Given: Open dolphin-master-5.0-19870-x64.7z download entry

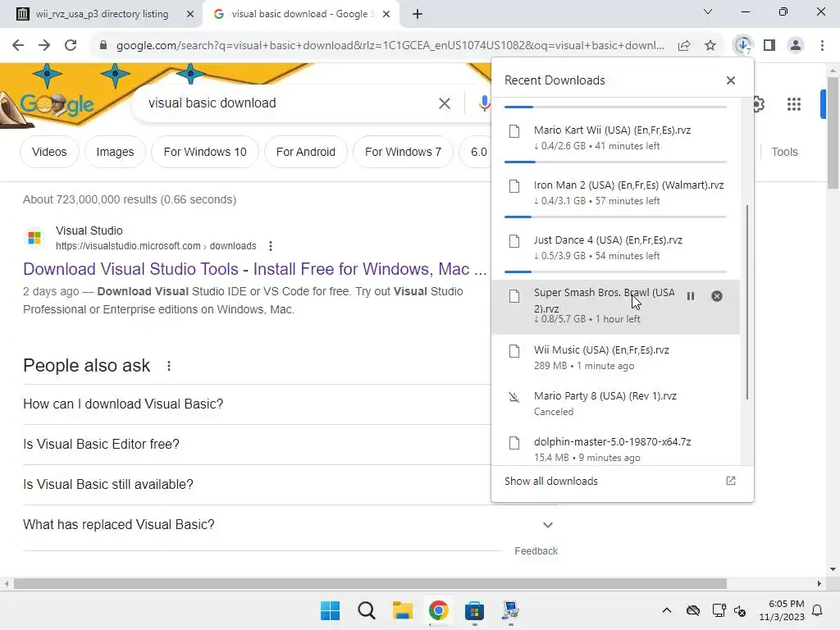Looking at the screenshot, I should [x=615, y=449].
